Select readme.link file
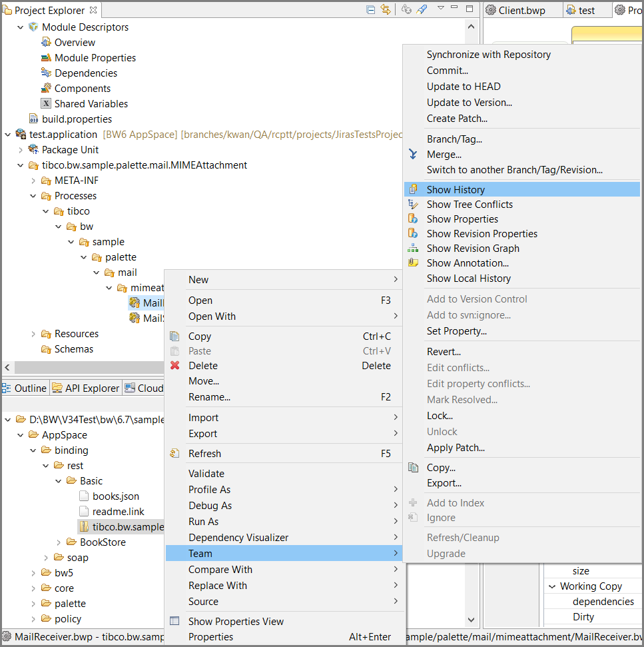 (119, 512)
